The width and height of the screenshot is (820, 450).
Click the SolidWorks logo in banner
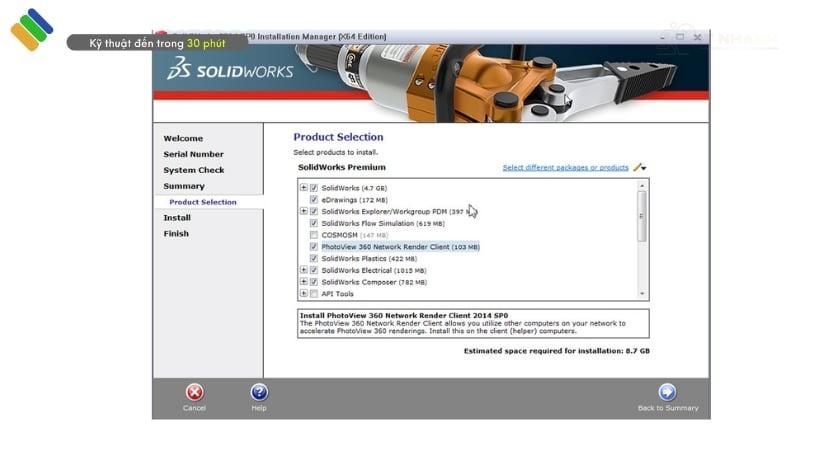pyautogui.click(x=231, y=69)
